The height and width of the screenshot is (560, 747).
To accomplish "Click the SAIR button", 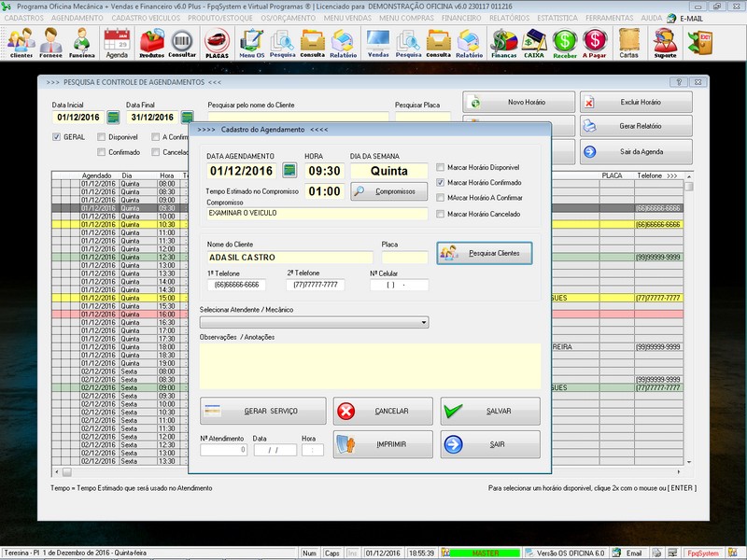I will (490, 444).
